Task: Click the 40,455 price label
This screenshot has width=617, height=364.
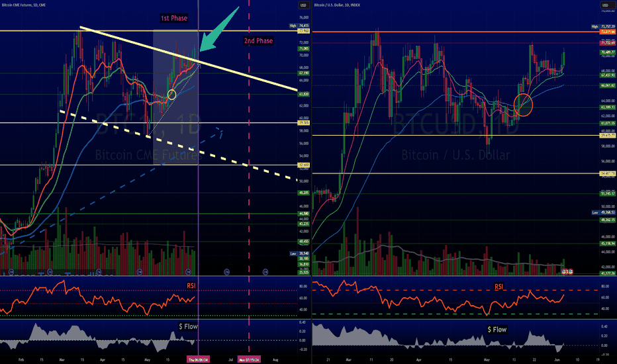Action: (x=304, y=242)
